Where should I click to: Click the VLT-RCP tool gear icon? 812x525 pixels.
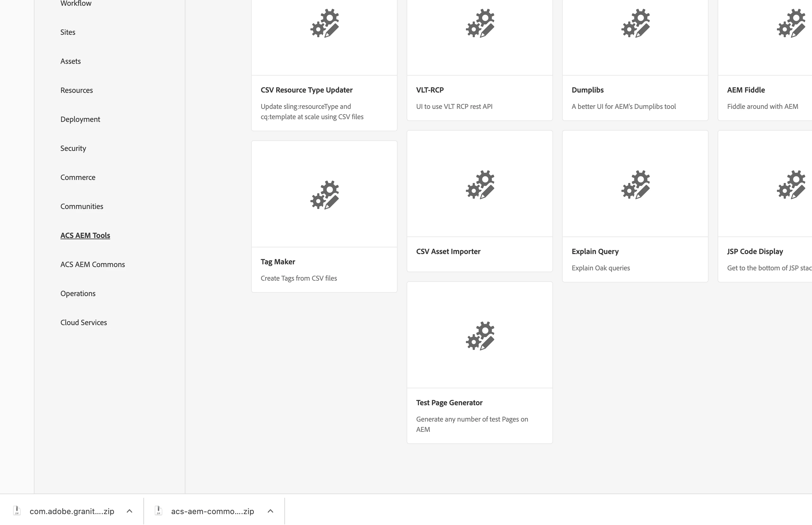tap(480, 23)
